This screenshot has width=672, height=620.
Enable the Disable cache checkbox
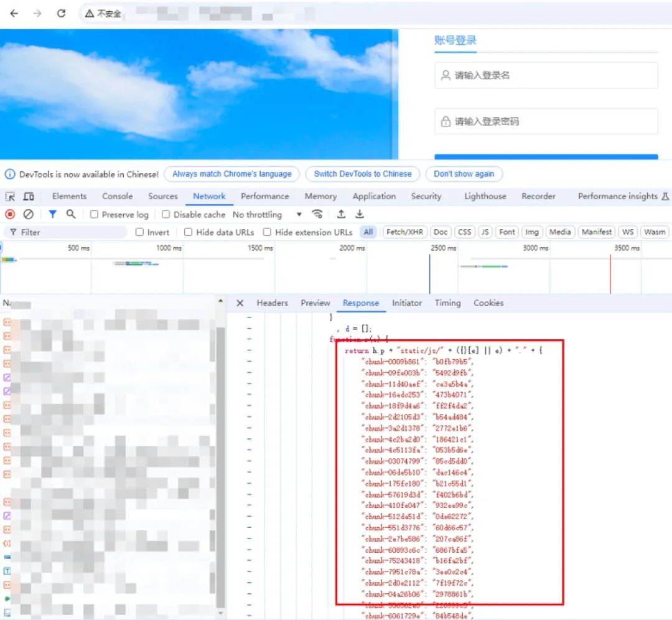(x=166, y=214)
